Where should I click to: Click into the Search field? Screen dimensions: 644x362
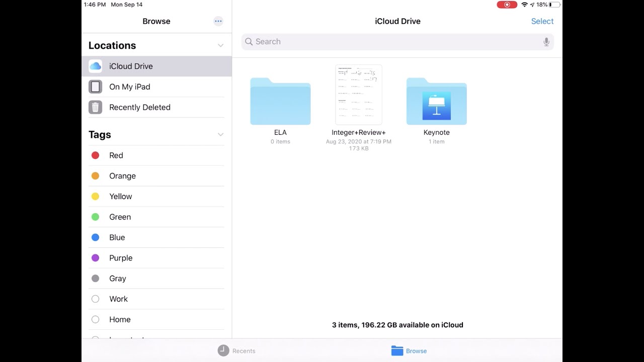pos(397,42)
